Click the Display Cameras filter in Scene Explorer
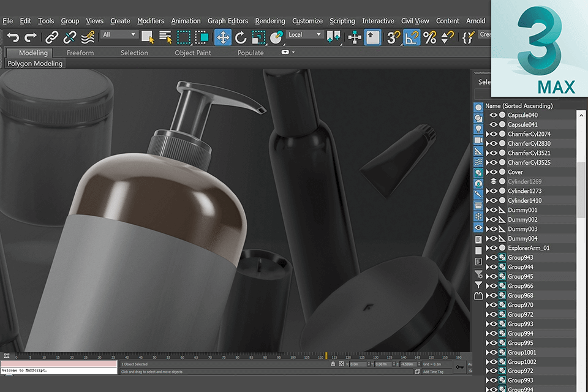Viewport: 588px width, 392px height. coord(478,140)
